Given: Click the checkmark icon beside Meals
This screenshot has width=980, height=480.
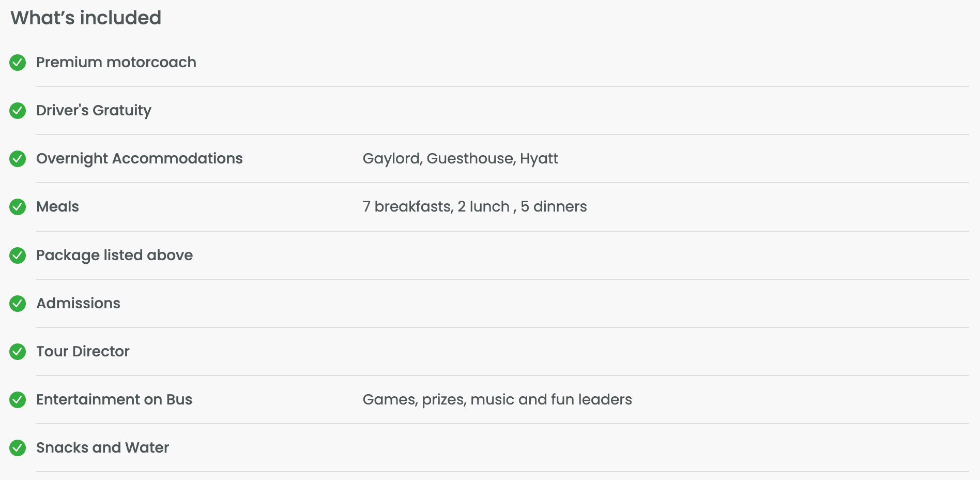Looking at the screenshot, I should (x=18, y=207).
